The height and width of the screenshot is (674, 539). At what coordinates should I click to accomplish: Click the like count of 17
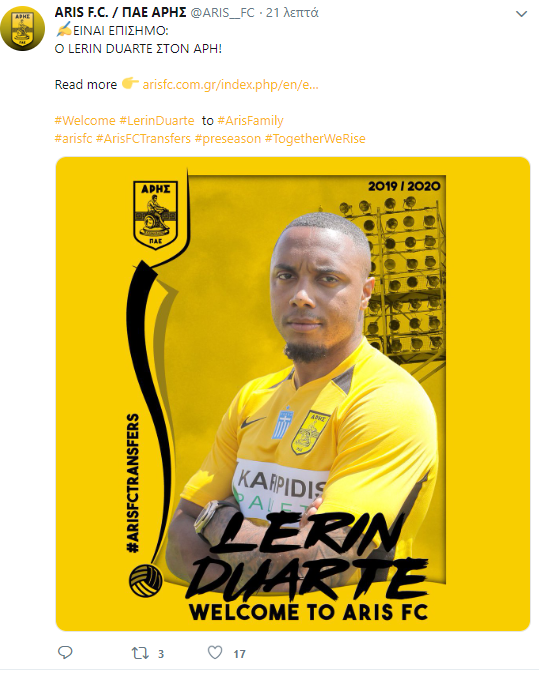[239, 654]
